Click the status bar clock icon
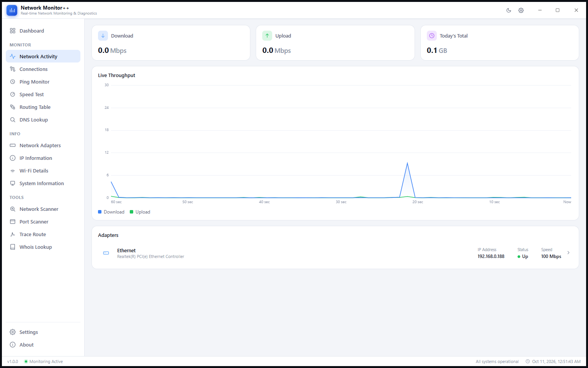The image size is (588, 368). pos(528,361)
